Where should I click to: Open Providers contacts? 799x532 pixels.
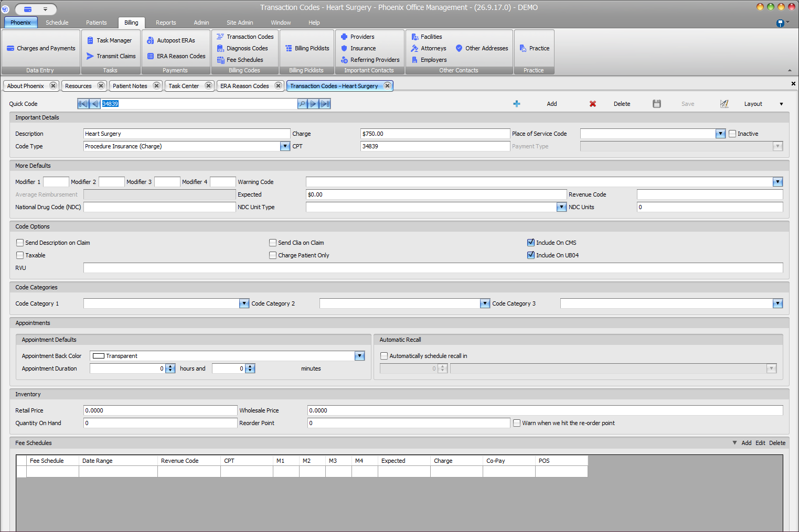[357, 37]
